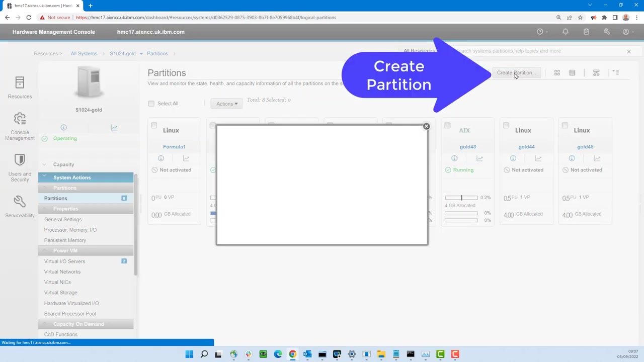Image resolution: width=644 pixels, height=362 pixels.
Task: Switch to gallery tile view
Action: click(x=557, y=73)
